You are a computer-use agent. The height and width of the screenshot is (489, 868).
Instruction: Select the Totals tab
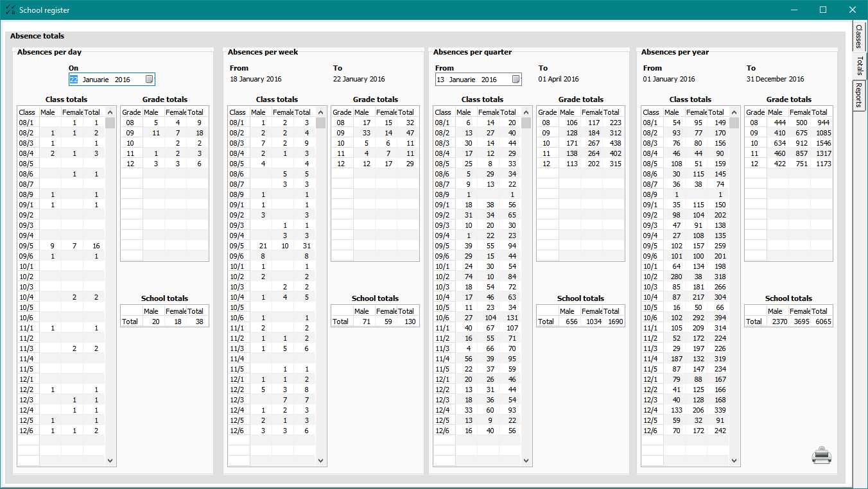click(860, 65)
